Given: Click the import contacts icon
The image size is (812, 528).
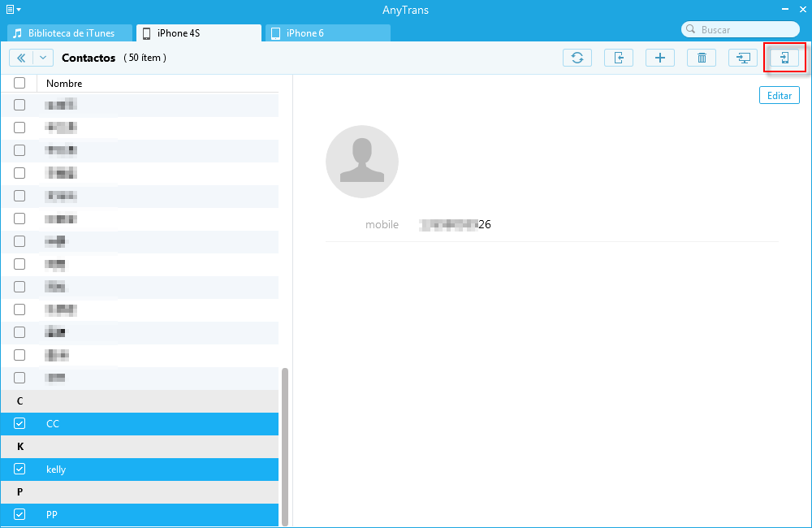Looking at the screenshot, I should click(x=618, y=58).
